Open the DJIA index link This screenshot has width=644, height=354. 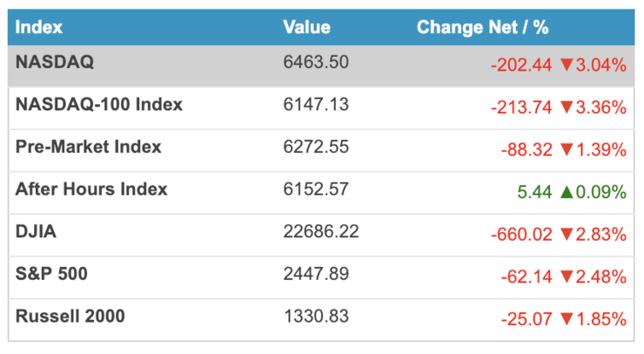point(36,231)
